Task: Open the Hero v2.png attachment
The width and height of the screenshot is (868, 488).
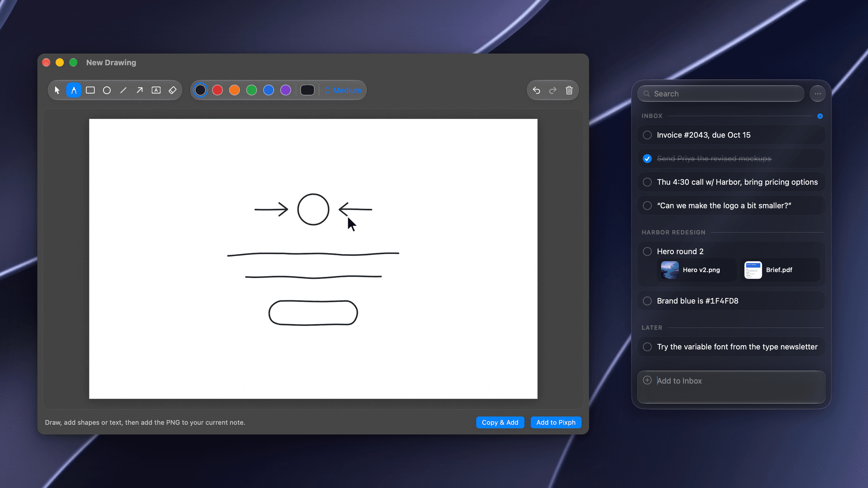Action: click(697, 270)
